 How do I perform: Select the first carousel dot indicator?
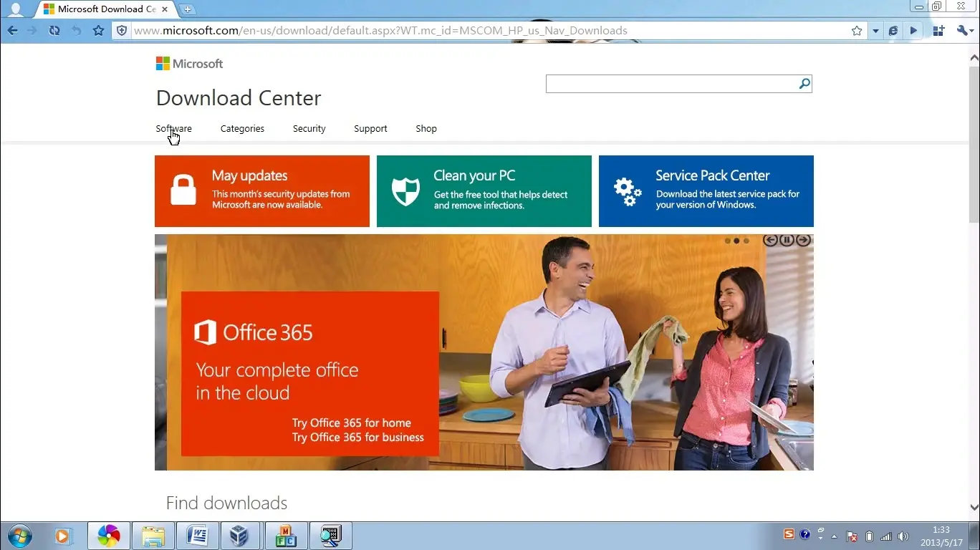728,241
